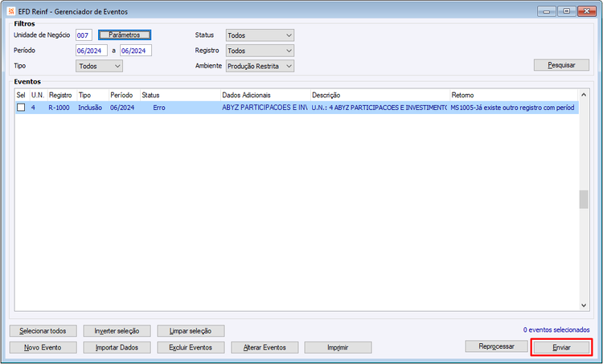The image size is (603, 364).
Task: Click the events list scrollbar thumb
Action: pos(584,199)
